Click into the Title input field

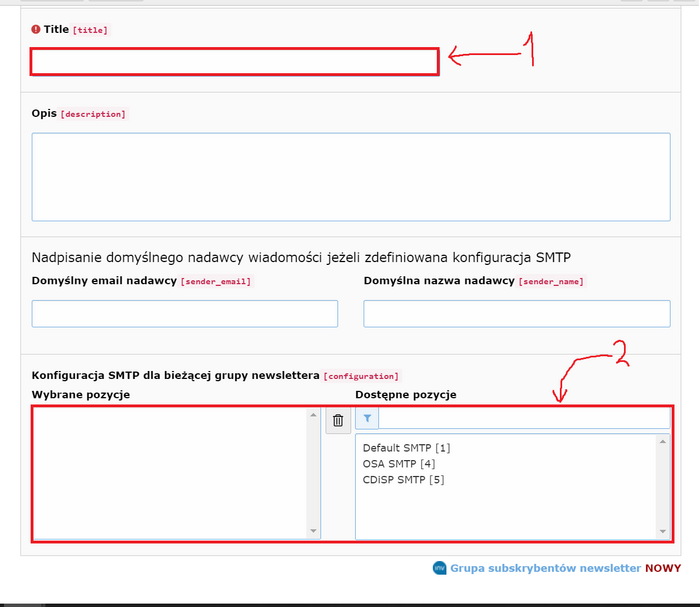[234, 62]
